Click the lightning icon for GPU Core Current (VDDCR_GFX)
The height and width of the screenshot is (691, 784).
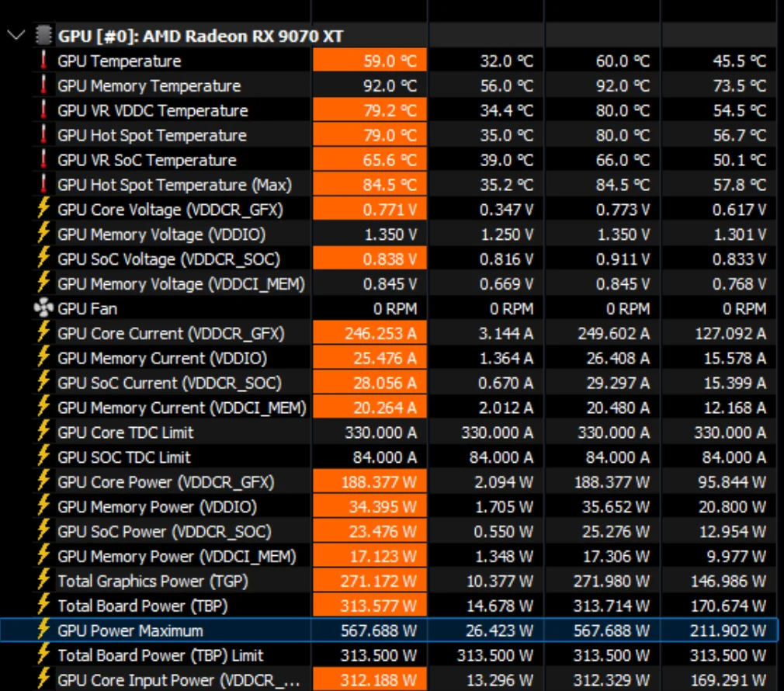43,332
